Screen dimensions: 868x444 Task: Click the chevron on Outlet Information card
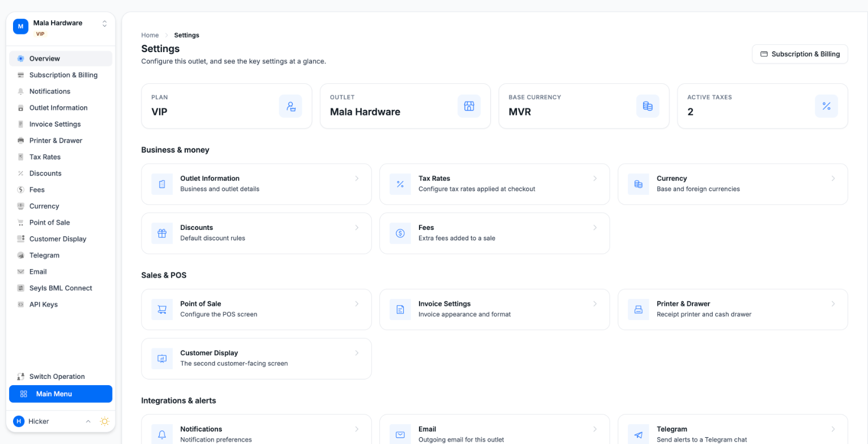357,178
